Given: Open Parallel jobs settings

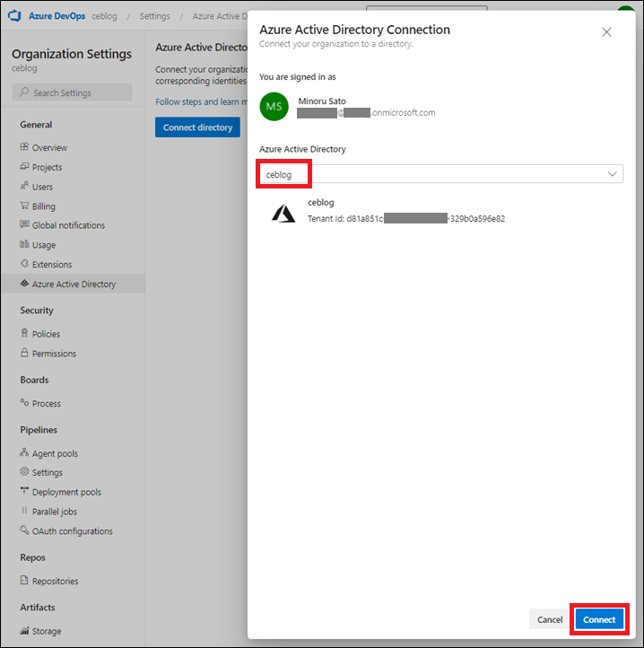Looking at the screenshot, I should 55,512.
